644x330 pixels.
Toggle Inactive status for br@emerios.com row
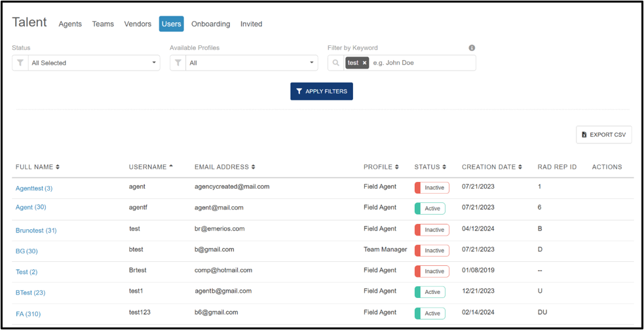click(432, 230)
